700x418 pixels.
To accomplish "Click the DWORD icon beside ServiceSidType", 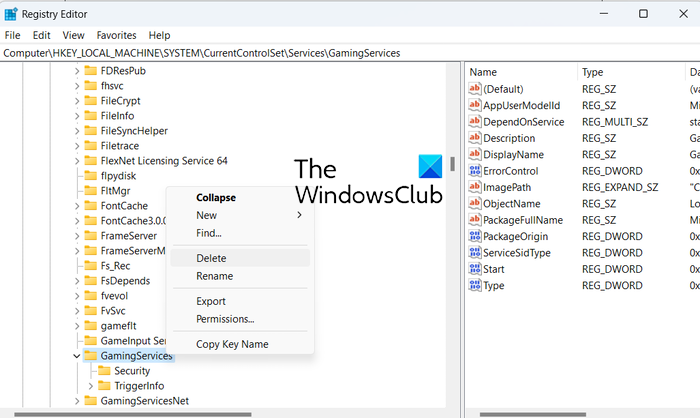I will (x=475, y=252).
